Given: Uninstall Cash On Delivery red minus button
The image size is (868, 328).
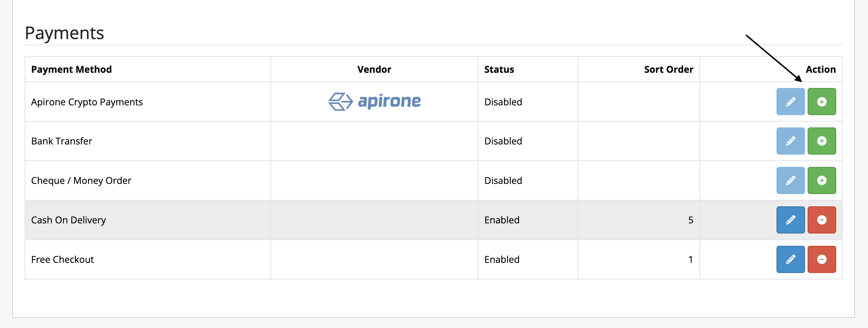Looking at the screenshot, I should point(822,220).
